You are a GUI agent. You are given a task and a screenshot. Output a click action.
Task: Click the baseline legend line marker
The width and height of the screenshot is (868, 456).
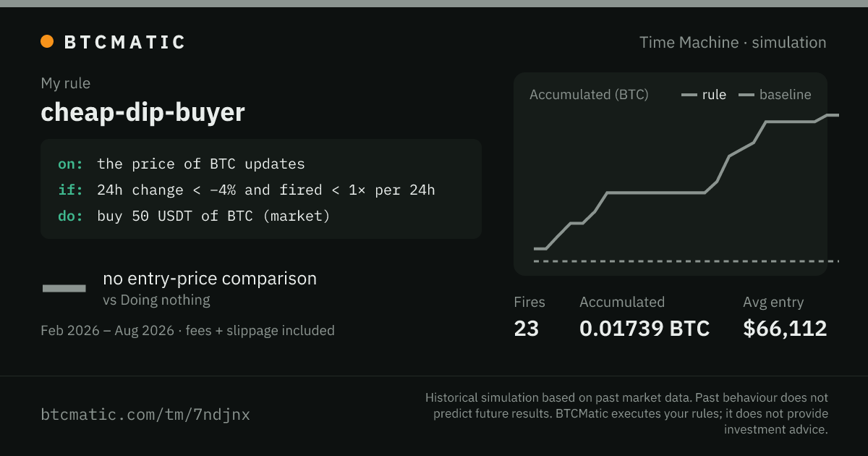746,95
